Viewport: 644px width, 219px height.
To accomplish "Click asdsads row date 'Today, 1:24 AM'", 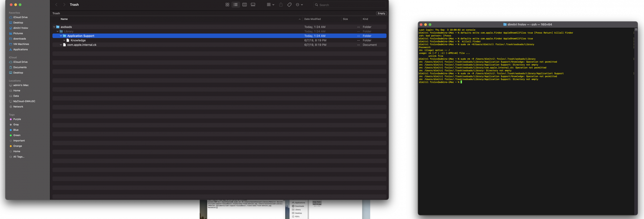I will [x=315, y=27].
